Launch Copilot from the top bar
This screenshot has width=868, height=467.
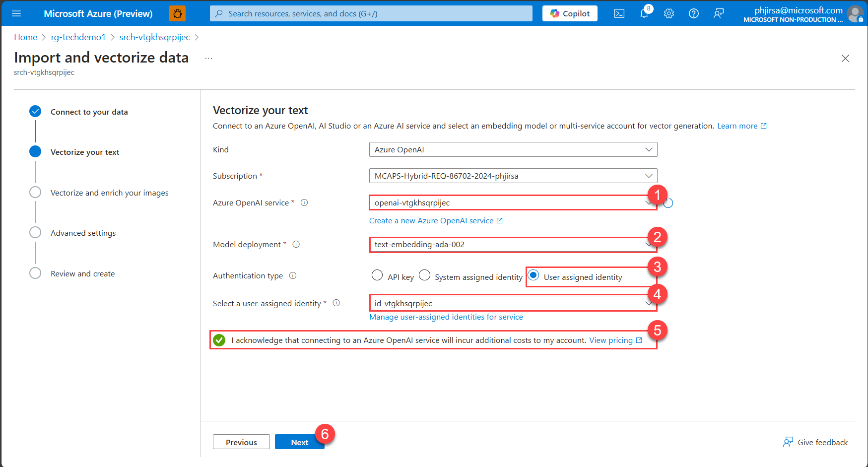click(x=569, y=13)
